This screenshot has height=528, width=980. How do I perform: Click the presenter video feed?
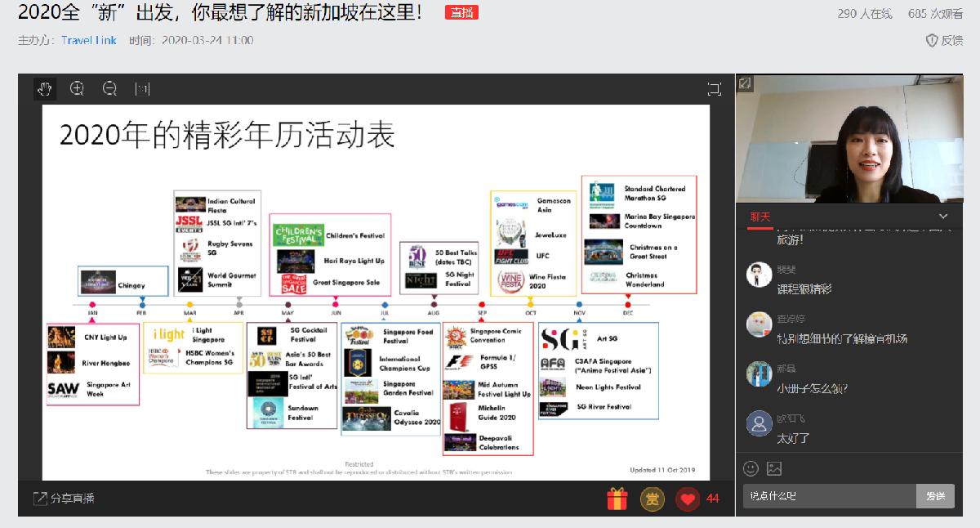coord(849,139)
